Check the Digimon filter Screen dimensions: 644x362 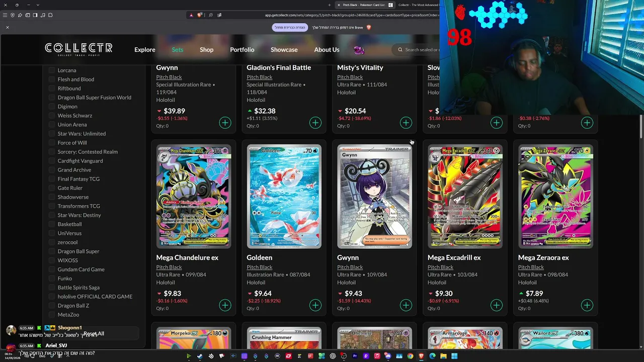tap(52, 107)
